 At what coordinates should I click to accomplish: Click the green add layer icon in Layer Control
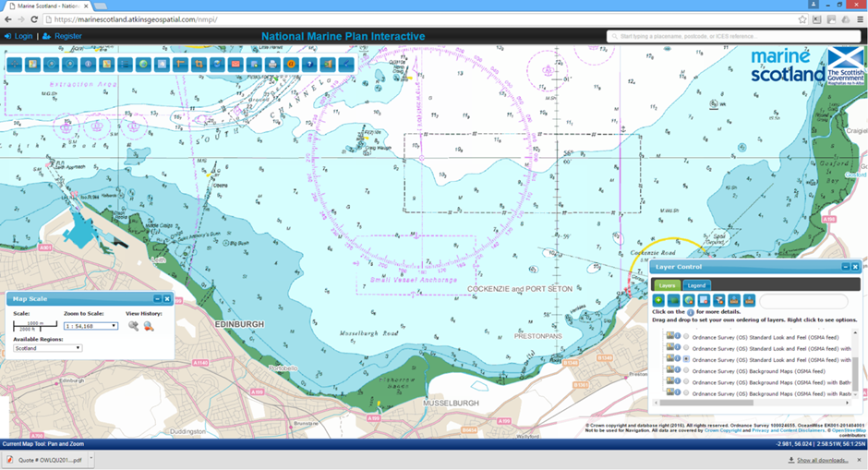point(658,300)
